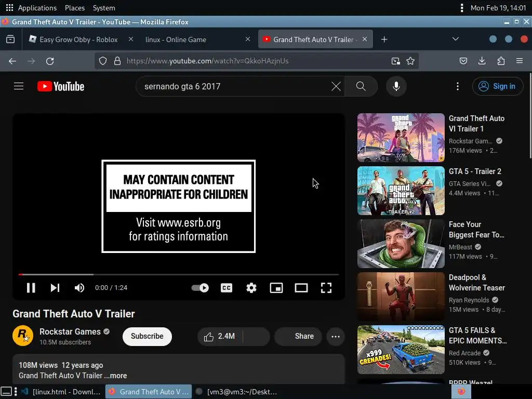
Task: Open the Places menu
Action: point(75,8)
